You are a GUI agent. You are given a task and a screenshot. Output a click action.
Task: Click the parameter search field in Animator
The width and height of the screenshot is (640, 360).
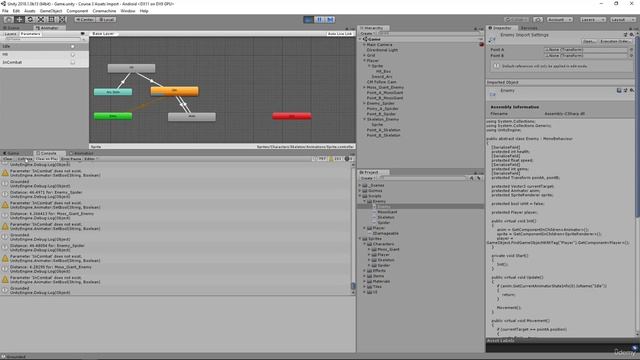point(43,40)
